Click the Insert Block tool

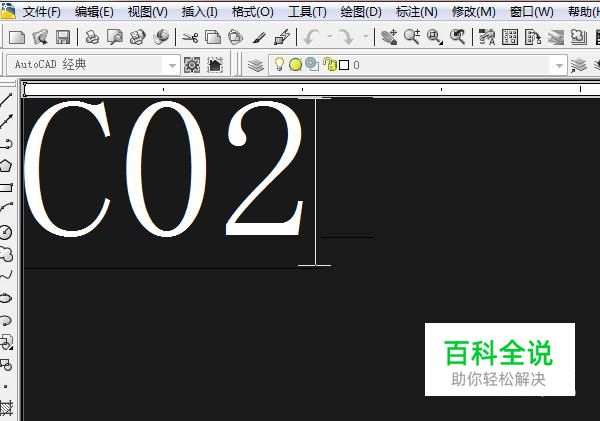(7, 342)
